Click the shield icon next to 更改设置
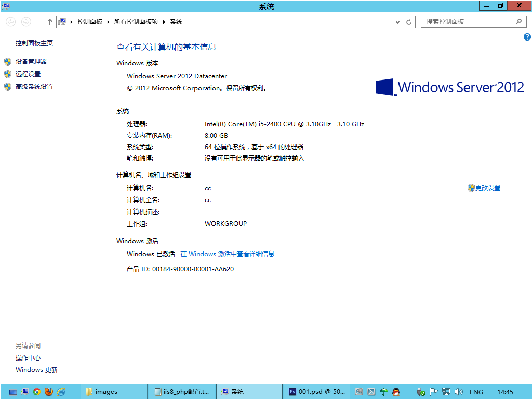 (x=471, y=188)
